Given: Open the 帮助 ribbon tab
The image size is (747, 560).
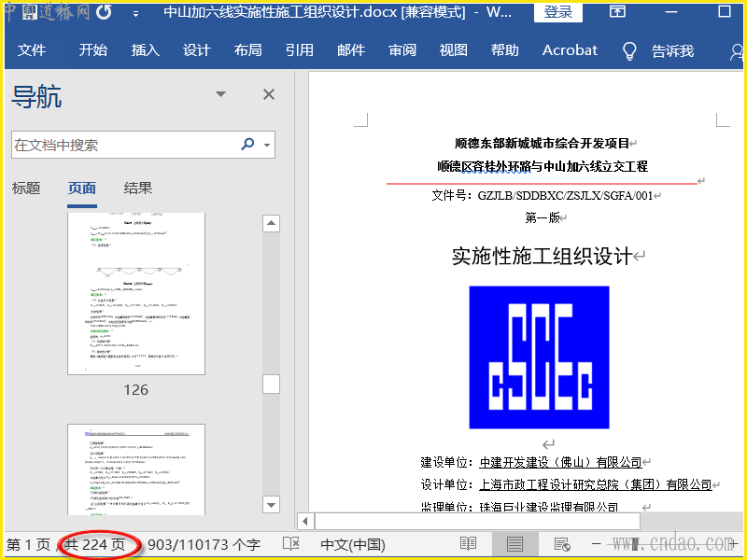Looking at the screenshot, I should [x=505, y=50].
